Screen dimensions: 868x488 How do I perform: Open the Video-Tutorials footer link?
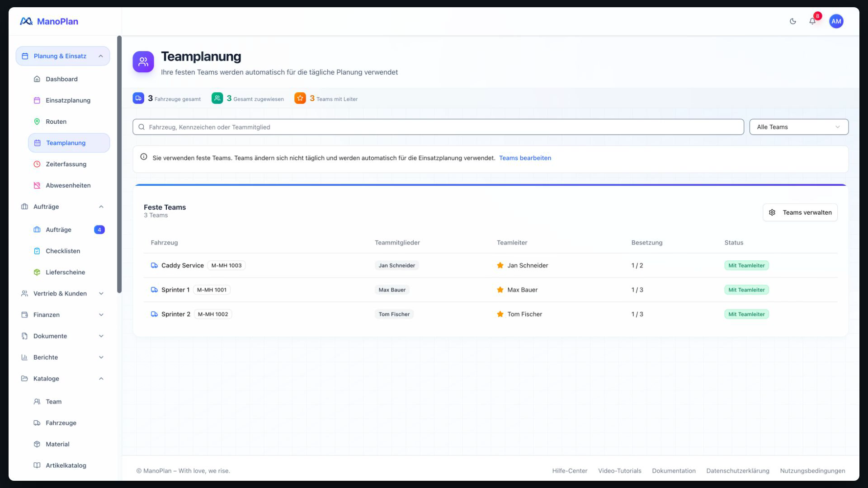[x=619, y=471]
